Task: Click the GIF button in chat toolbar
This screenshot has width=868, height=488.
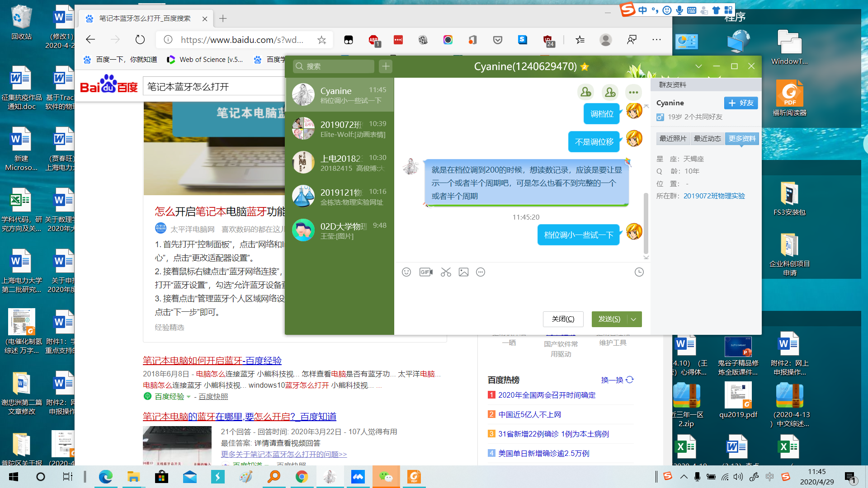Action: point(426,272)
